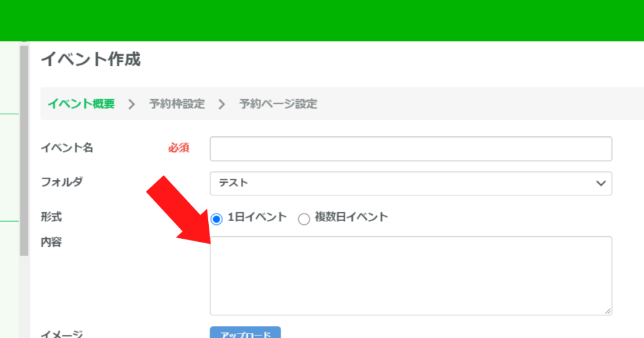
Task: Open the フォルダ dropdown showing テスト
Action: (x=411, y=183)
